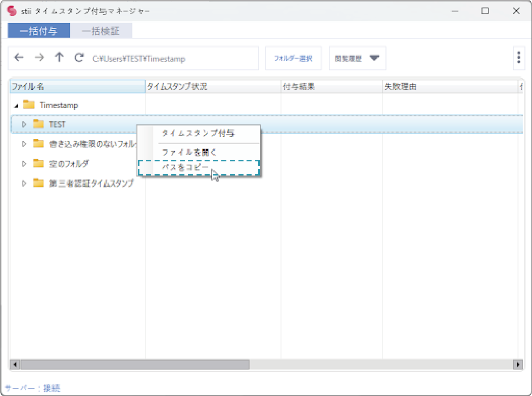Click the TEST folder icon

point(39,124)
